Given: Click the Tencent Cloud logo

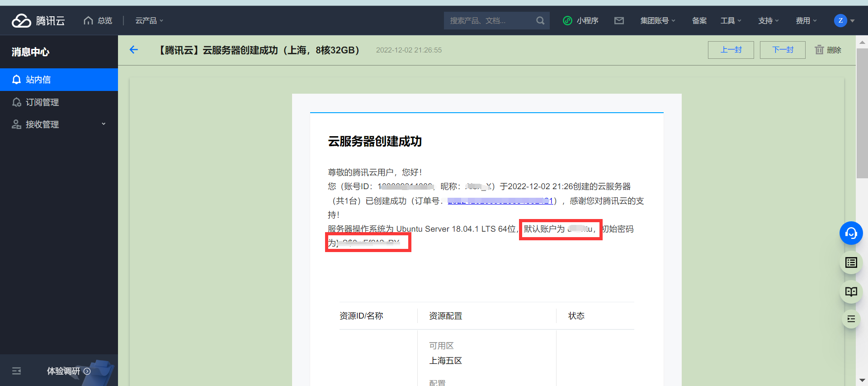Looking at the screenshot, I should click(38, 21).
